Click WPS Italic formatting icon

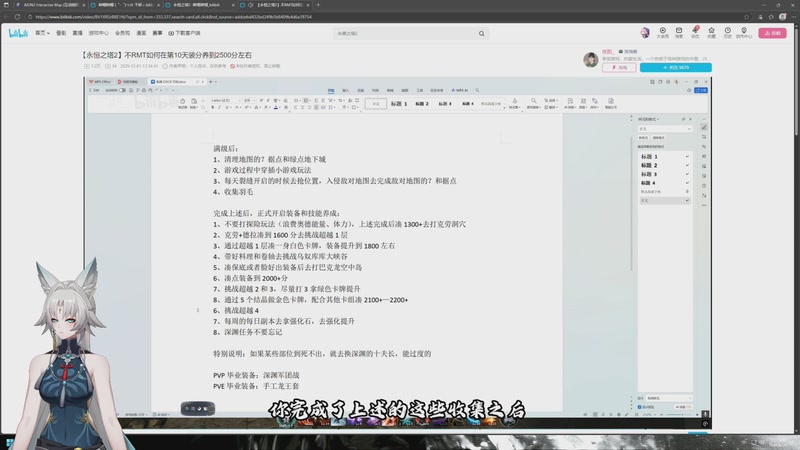(x=219, y=108)
